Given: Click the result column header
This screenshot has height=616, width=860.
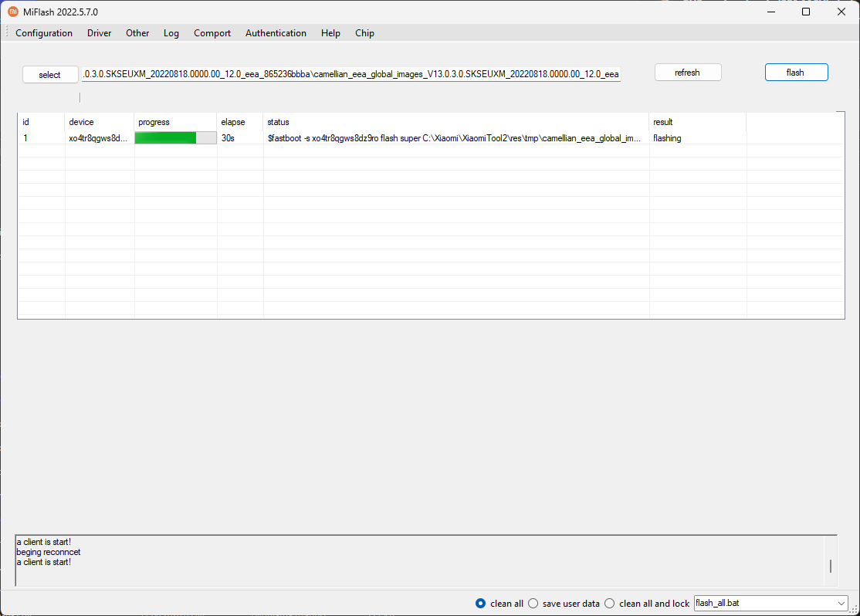Looking at the screenshot, I should click(x=698, y=122).
